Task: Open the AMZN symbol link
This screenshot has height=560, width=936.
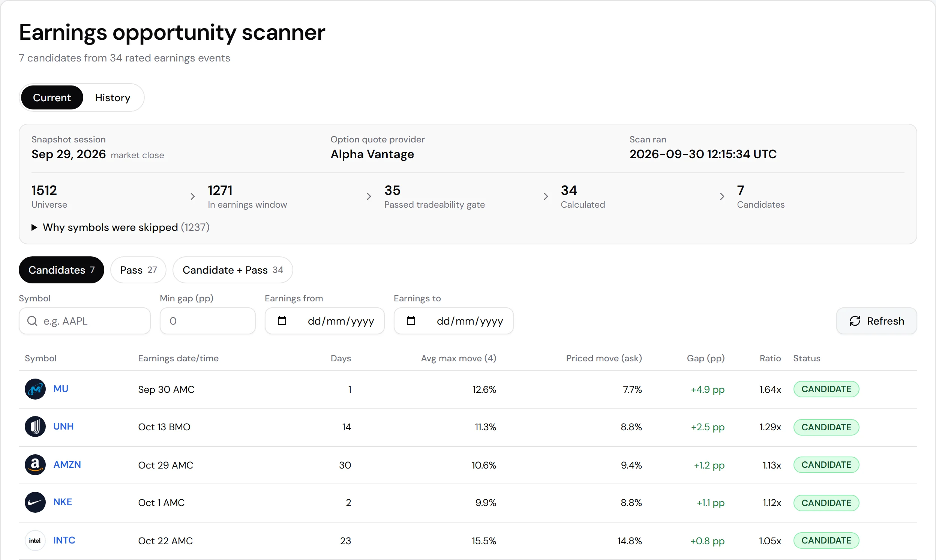Action: point(67,465)
